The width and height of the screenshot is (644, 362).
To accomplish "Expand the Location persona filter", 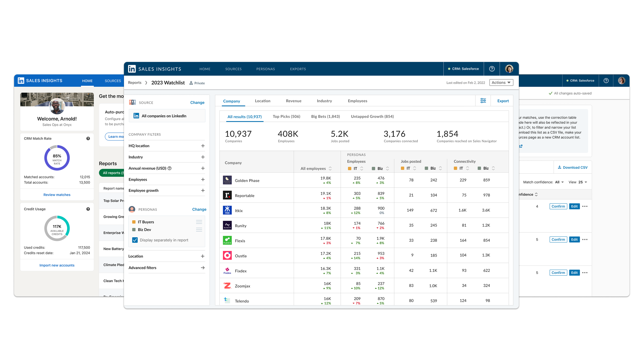I will (202, 256).
